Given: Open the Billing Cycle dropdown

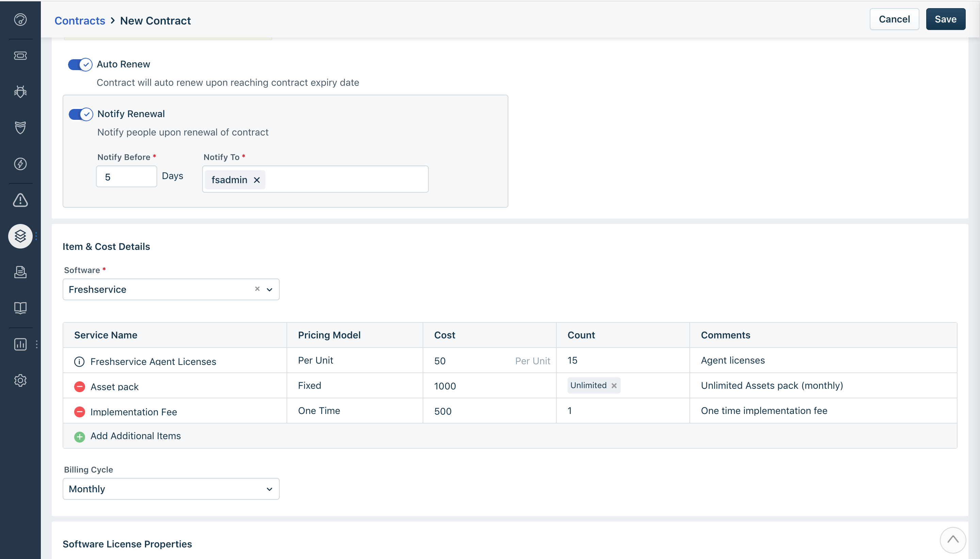Looking at the screenshot, I should 171,489.
